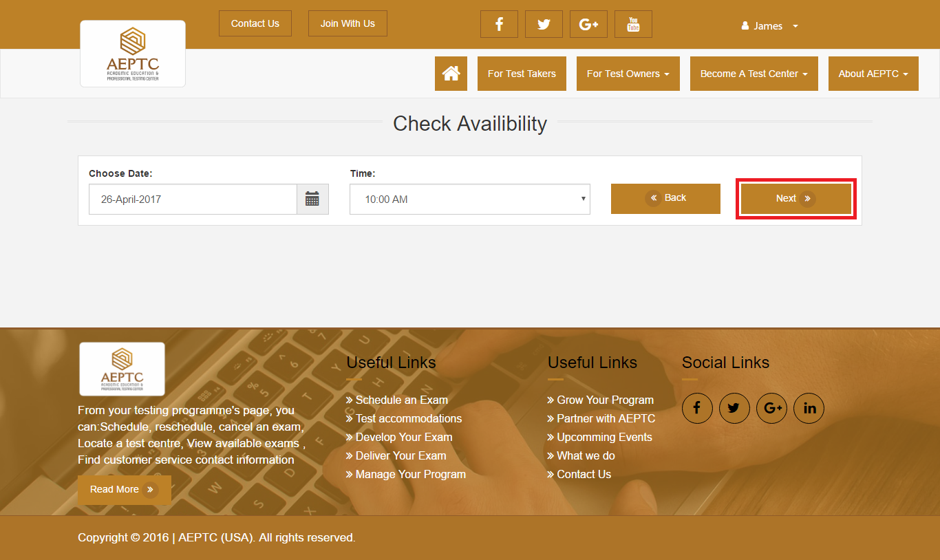Click the user icon beside James
Viewport: 940px width, 560px height.
(745, 26)
